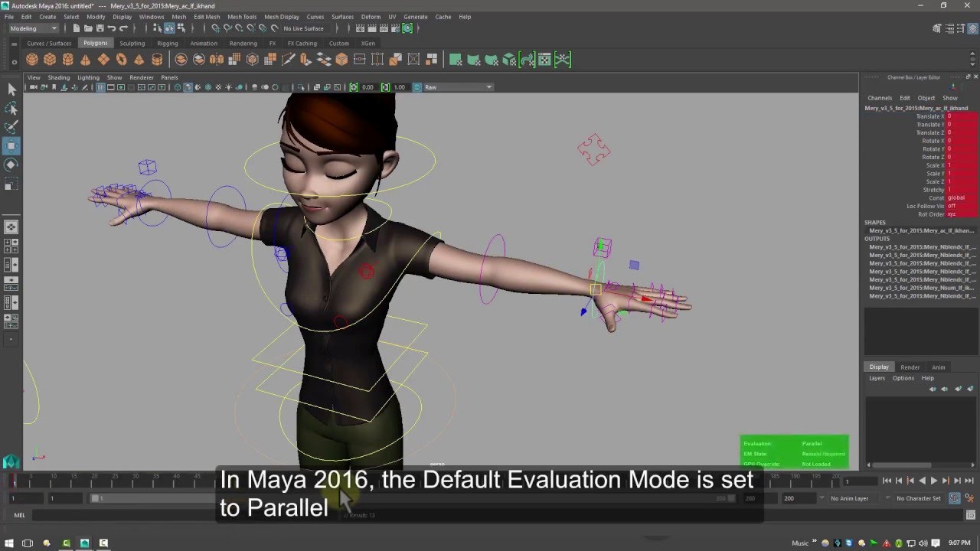Switch to the Sculpting shelf tab

[132, 44]
